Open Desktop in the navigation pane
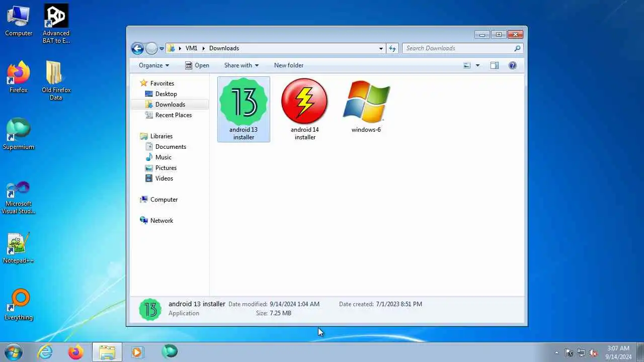This screenshot has width=644, height=362. (166, 94)
